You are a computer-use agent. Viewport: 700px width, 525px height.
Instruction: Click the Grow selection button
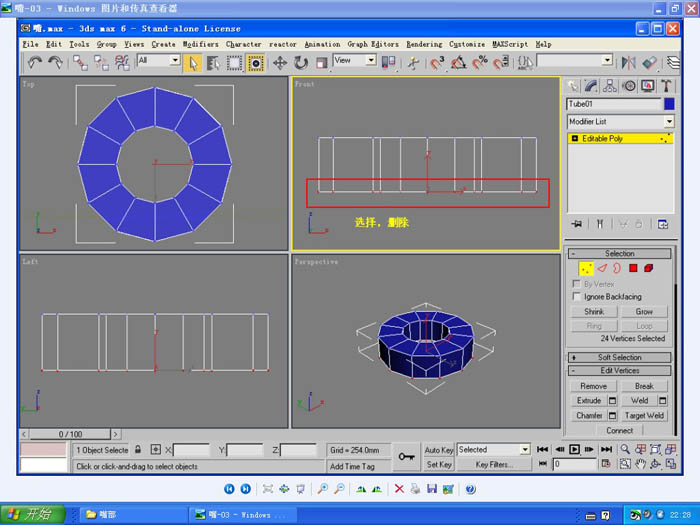coord(644,312)
